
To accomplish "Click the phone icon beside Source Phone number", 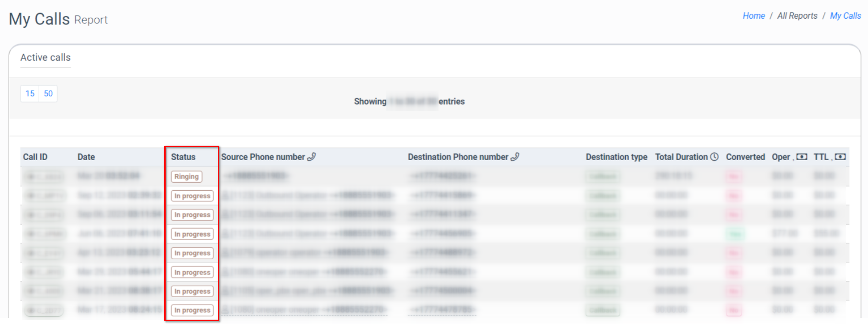I will (311, 157).
